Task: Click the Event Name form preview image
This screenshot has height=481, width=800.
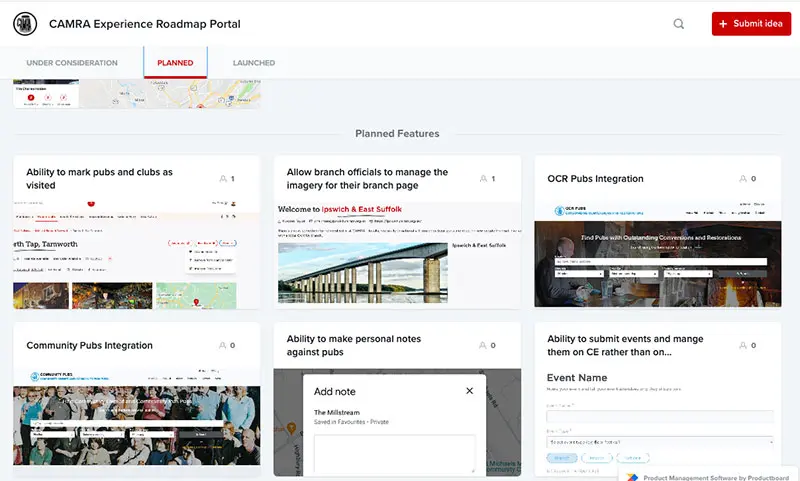Action: (658, 422)
